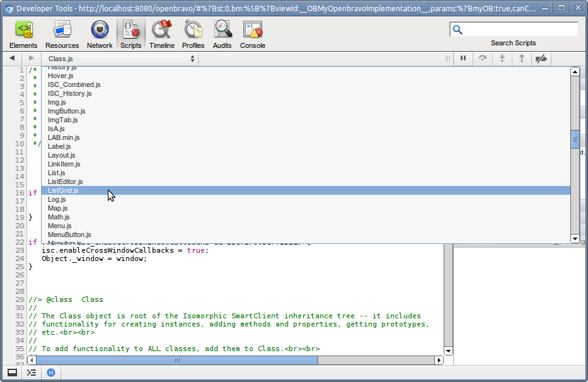Select Menu.js from the script list
This screenshot has width=588, height=382.
click(59, 226)
